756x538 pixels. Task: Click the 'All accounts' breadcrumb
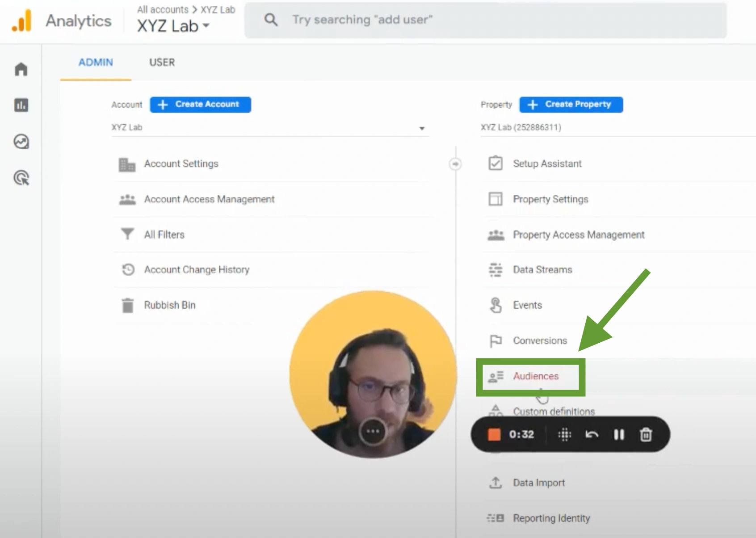click(163, 9)
